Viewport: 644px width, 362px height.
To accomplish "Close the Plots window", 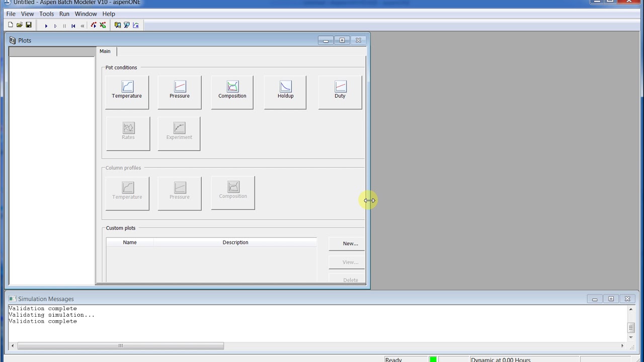I will [x=358, y=40].
